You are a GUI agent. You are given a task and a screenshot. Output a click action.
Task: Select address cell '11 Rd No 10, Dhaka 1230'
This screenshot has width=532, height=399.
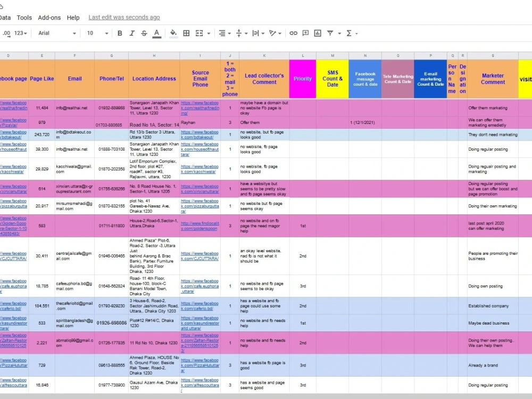(154, 343)
